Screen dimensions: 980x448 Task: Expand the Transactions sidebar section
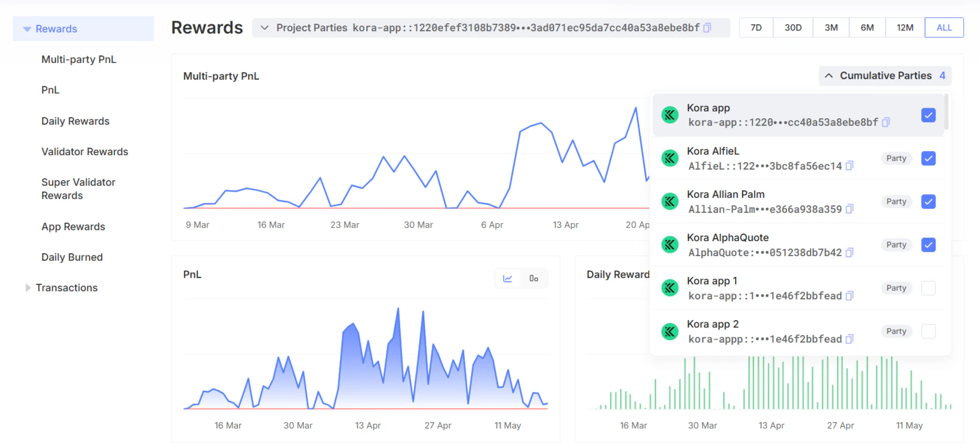[x=28, y=288]
